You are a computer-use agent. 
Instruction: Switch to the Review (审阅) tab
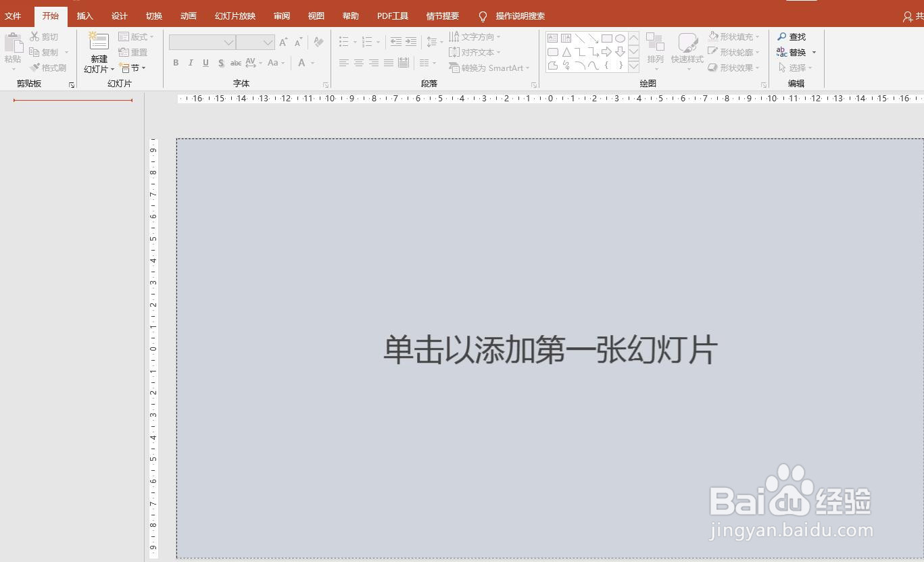click(282, 16)
